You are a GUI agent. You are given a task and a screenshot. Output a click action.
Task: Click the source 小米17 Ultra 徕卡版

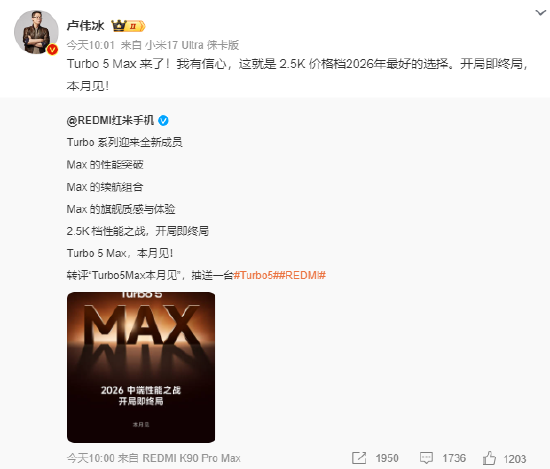(192, 45)
